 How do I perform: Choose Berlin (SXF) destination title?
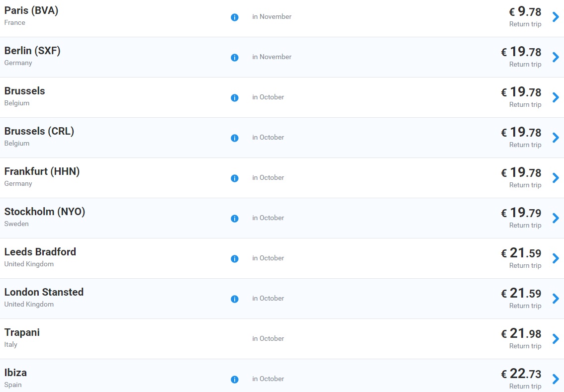32,51
